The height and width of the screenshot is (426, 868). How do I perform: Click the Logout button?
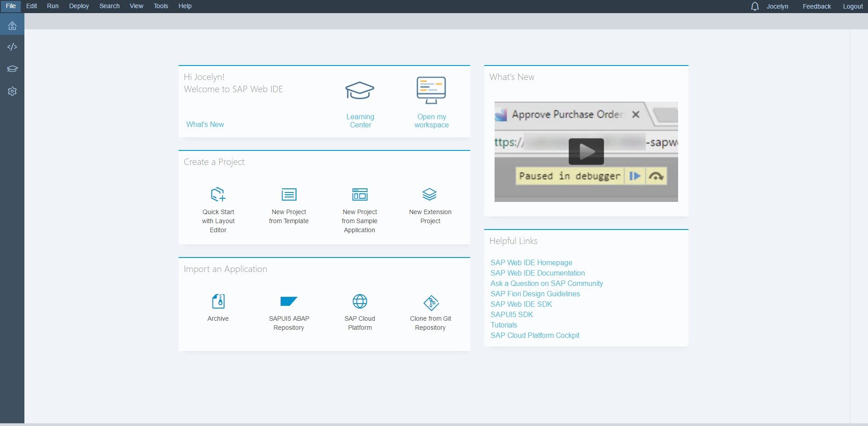[852, 6]
